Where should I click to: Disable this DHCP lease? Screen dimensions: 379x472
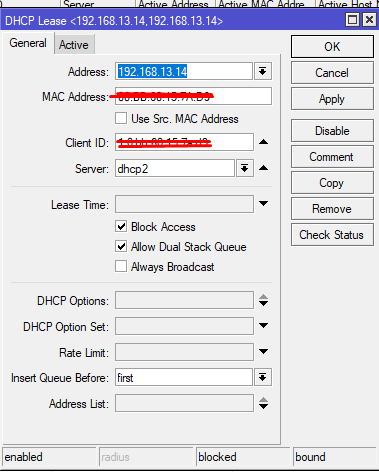click(x=332, y=131)
